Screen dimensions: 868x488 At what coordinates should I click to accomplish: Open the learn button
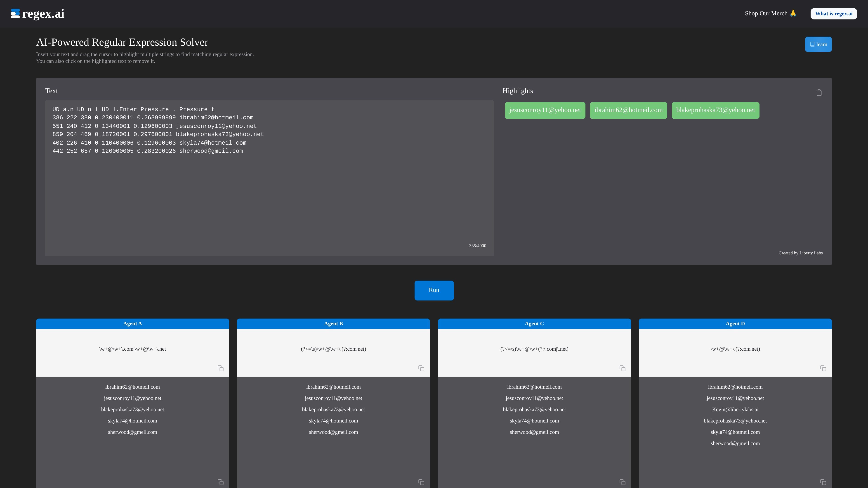[x=818, y=45]
